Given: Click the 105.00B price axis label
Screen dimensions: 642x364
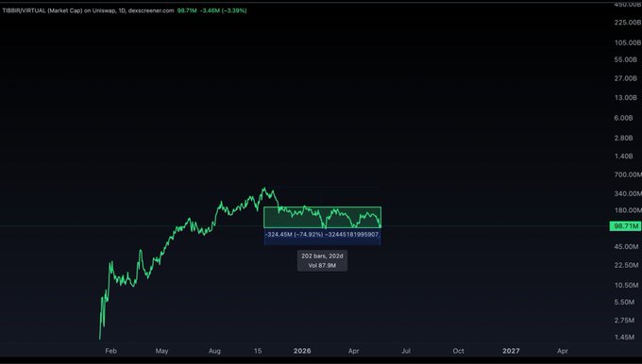Looking at the screenshot, I should [627, 42].
